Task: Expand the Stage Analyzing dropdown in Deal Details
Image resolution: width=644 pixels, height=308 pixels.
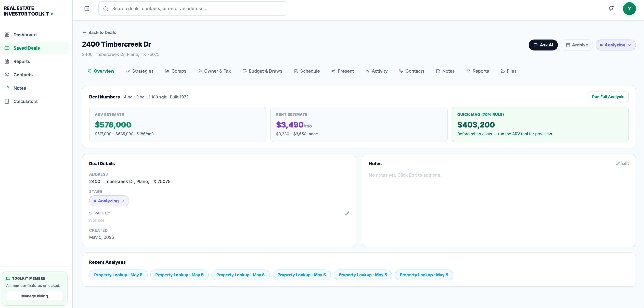Action: click(109, 201)
